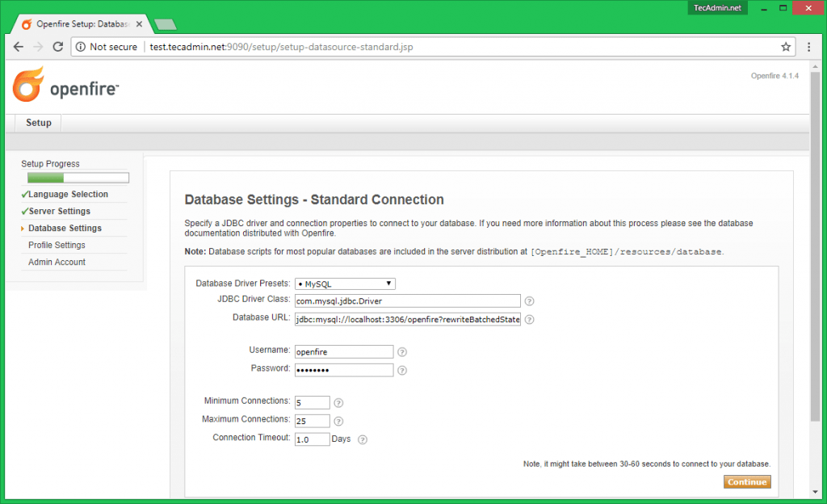Viewport: 827px width, 504px height.
Task: Select Language Selection step
Action: 68,194
